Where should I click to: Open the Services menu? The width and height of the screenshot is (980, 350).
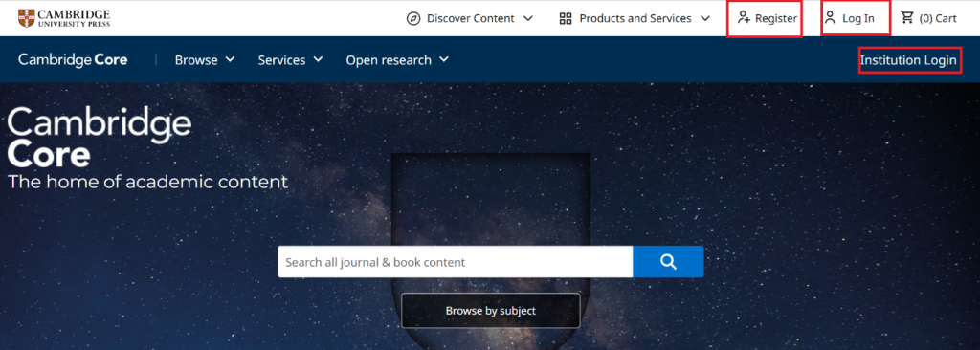pos(291,60)
